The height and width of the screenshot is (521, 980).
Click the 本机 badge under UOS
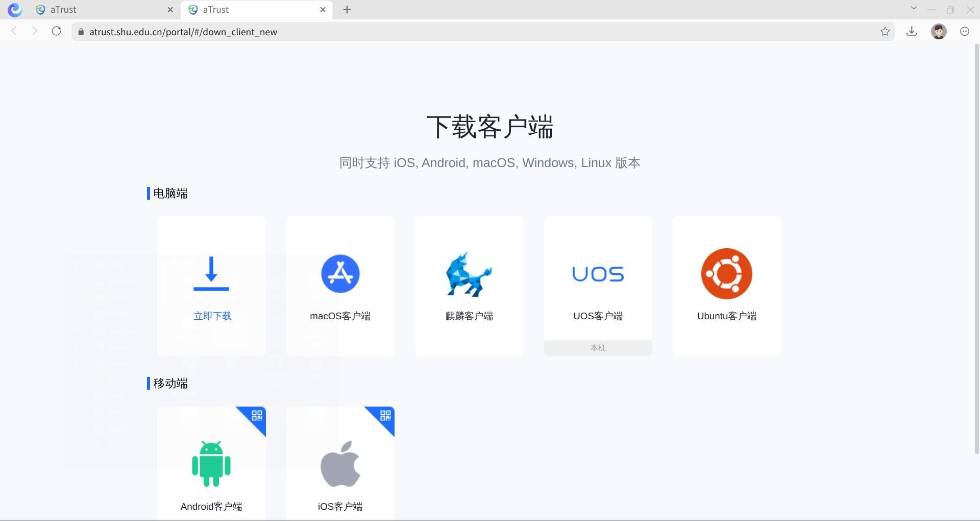coord(598,348)
